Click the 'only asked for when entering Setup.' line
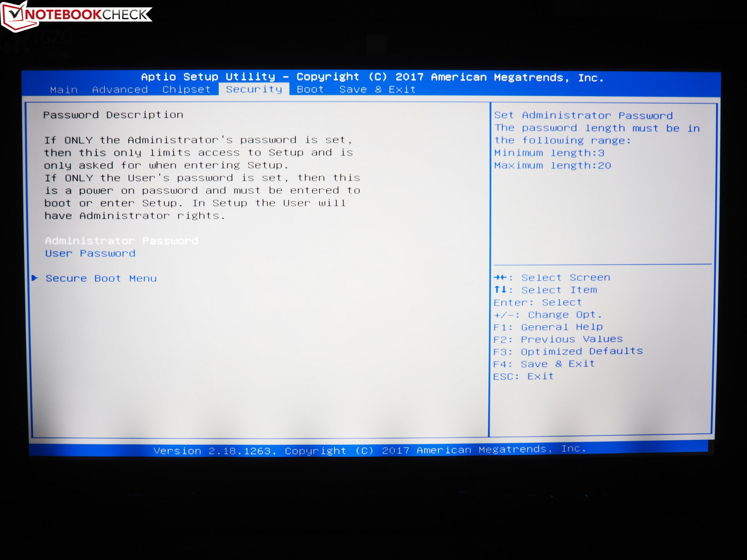747x560 pixels. coord(166,165)
